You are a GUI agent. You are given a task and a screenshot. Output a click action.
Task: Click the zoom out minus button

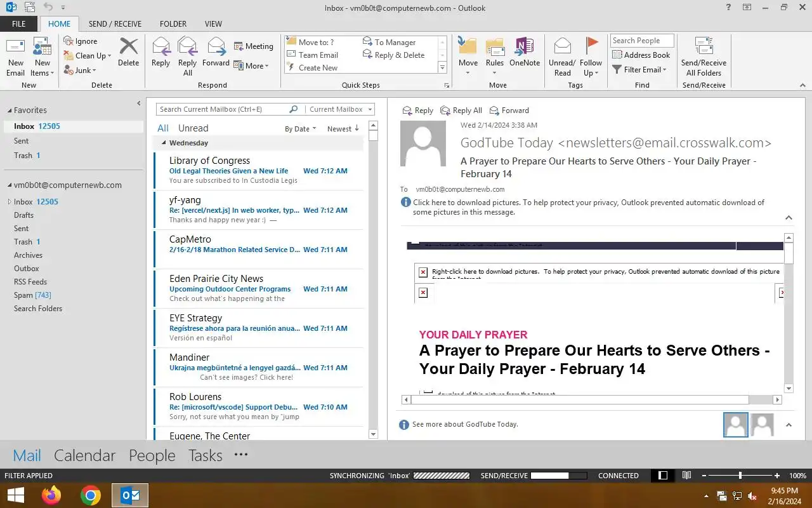click(x=704, y=476)
